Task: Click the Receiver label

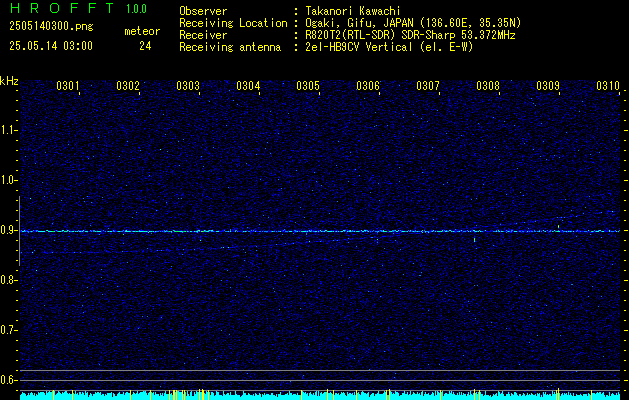Action: point(203,35)
